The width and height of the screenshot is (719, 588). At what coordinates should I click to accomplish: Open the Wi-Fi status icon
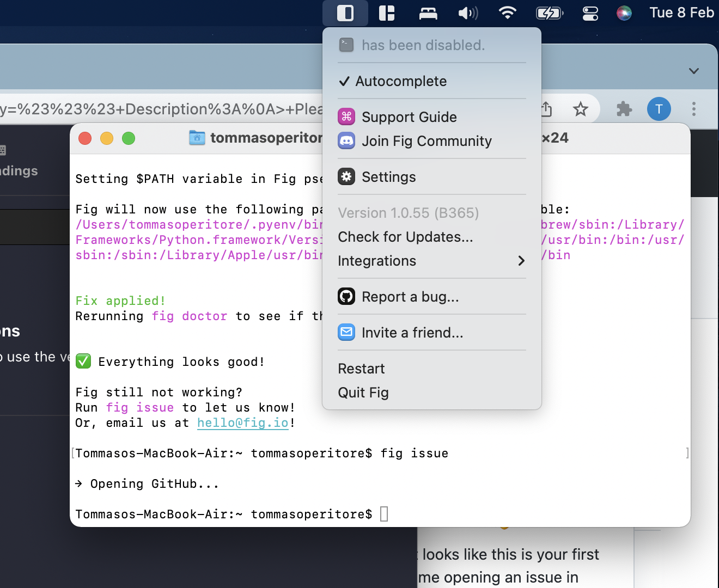[x=508, y=13]
